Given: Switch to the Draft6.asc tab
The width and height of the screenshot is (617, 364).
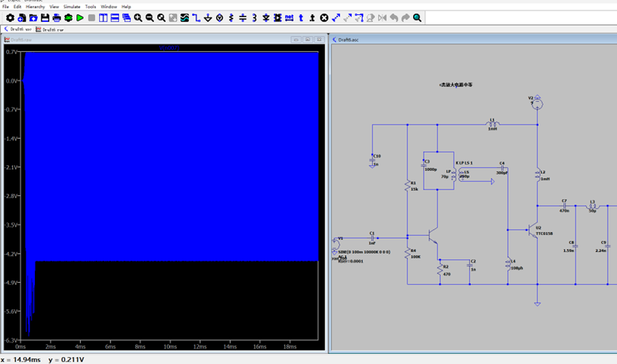Looking at the screenshot, I should click(x=18, y=29).
